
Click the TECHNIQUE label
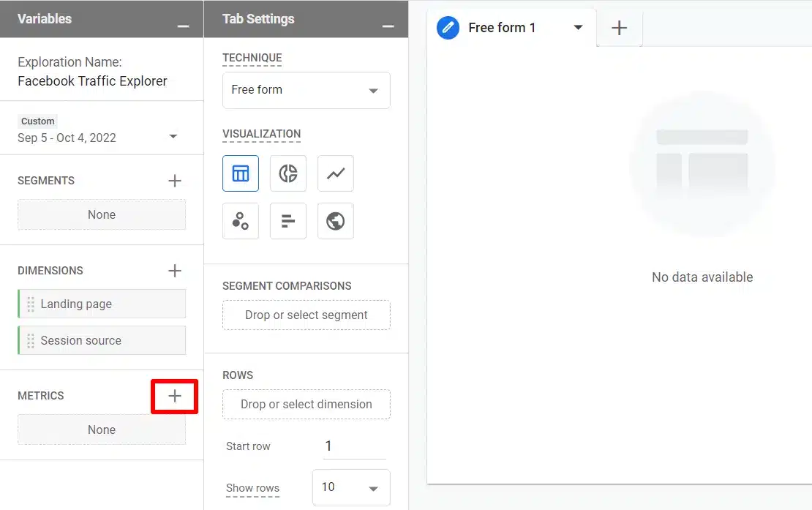coord(252,58)
